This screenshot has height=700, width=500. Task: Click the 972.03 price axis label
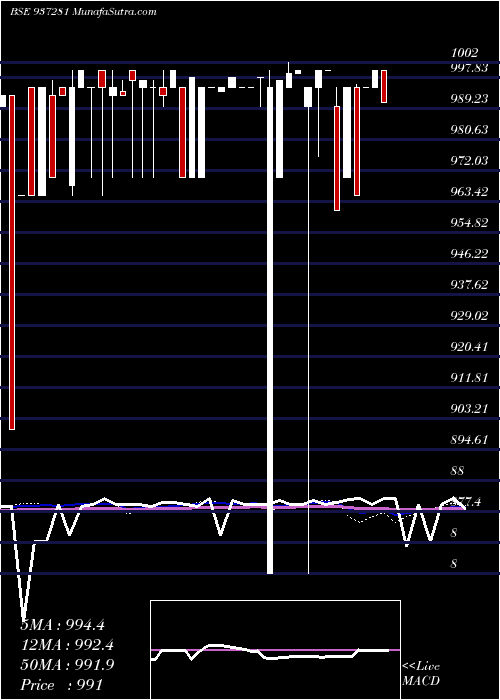(x=470, y=160)
